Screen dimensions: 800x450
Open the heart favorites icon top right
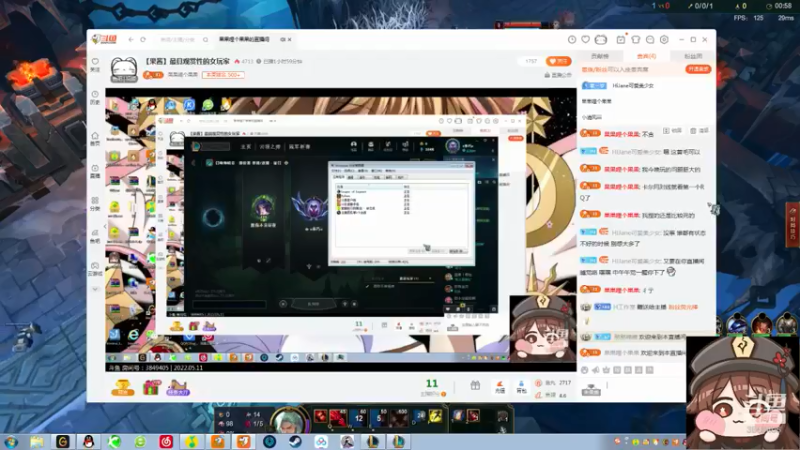(x=586, y=39)
